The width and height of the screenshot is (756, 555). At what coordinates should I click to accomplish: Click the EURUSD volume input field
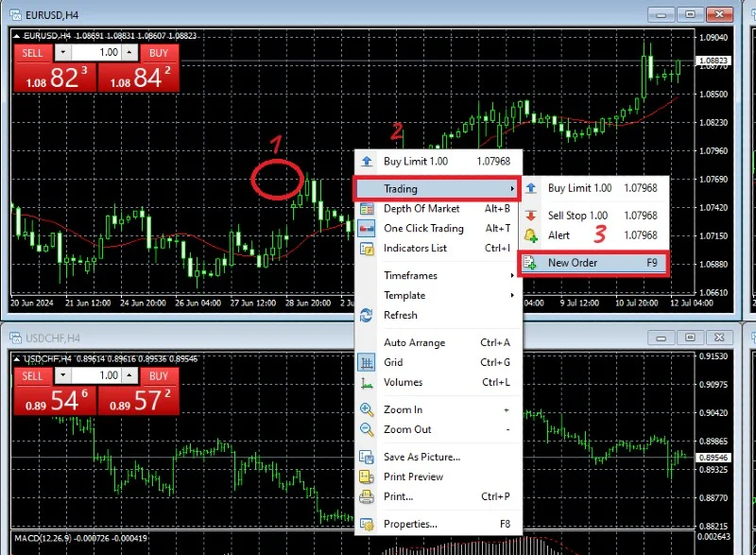click(x=96, y=52)
